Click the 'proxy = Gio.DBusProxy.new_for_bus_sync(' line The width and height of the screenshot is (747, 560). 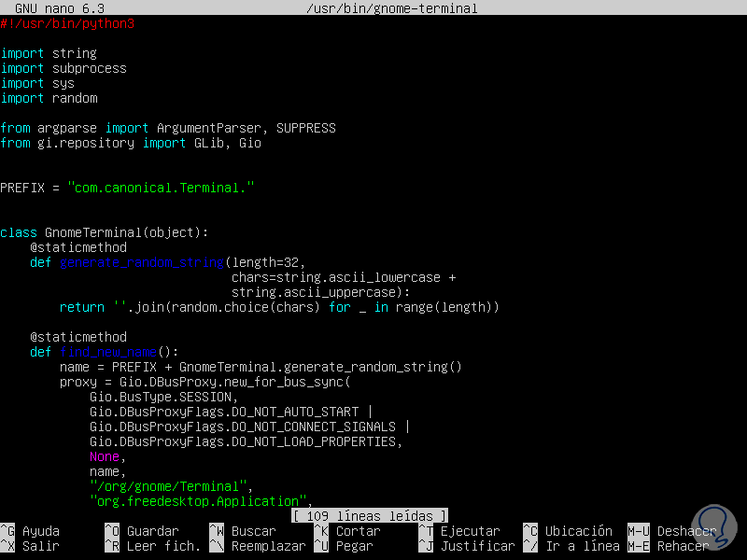[204, 382]
